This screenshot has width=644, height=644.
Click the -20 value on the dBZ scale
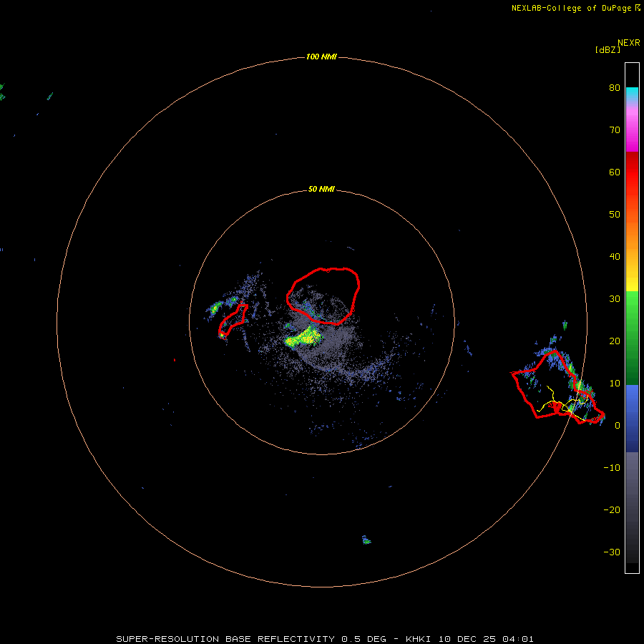[x=612, y=510]
